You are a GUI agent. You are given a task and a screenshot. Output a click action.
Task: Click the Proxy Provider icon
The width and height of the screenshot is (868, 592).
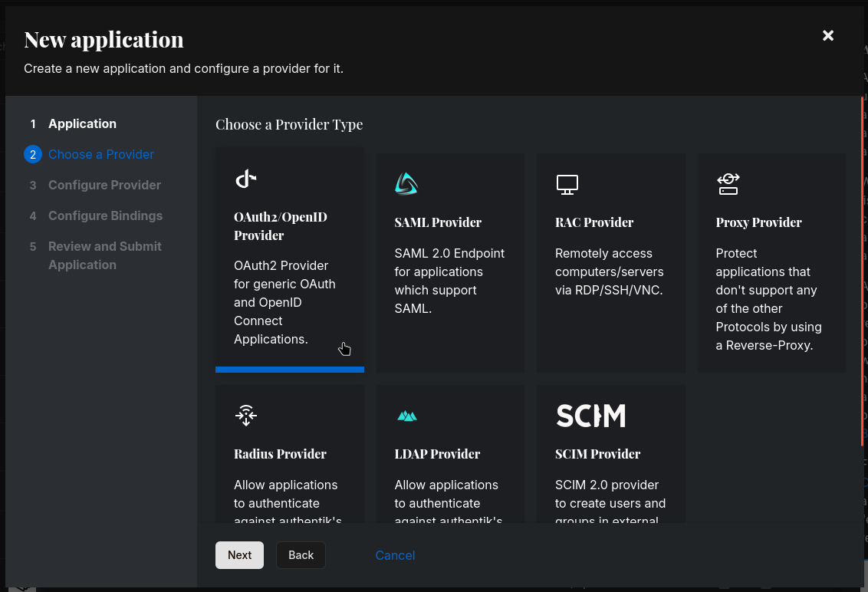(x=728, y=184)
